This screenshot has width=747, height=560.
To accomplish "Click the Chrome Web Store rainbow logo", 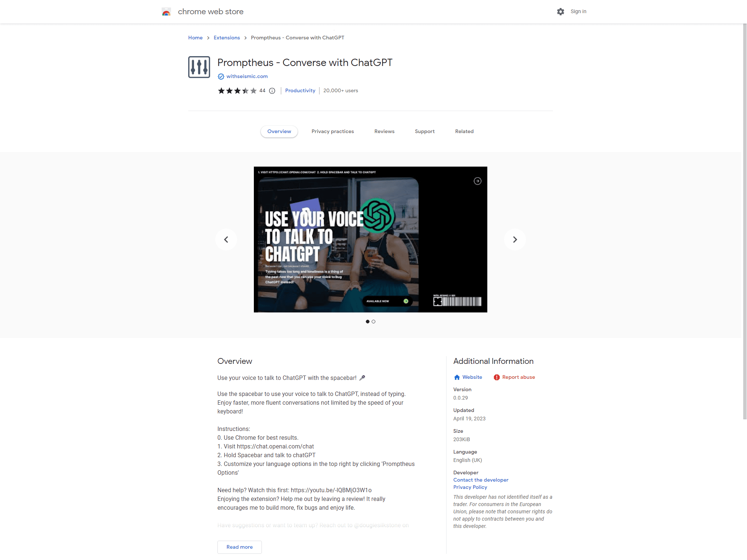I will [x=166, y=12].
